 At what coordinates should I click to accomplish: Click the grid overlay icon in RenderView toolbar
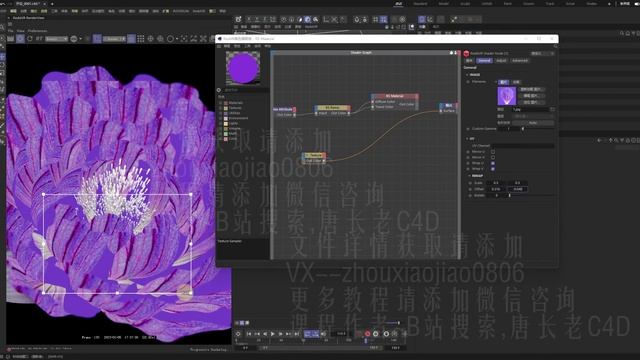coord(141,39)
